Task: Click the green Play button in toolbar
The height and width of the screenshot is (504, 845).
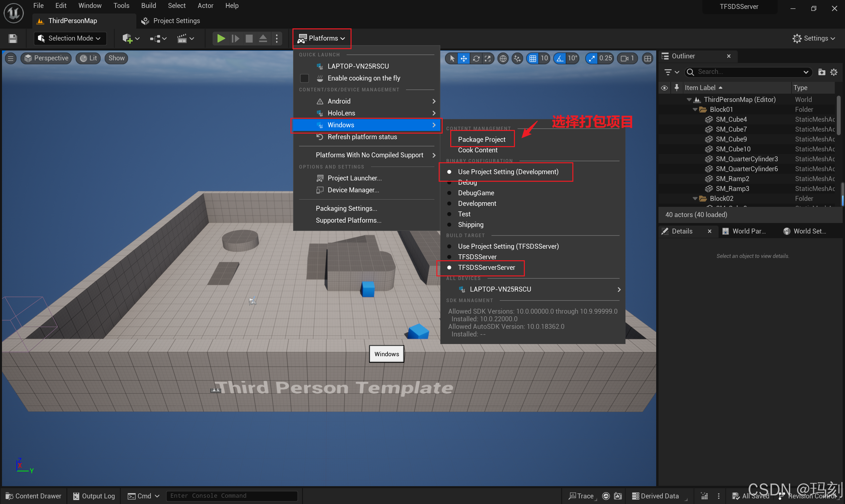Action: tap(221, 38)
